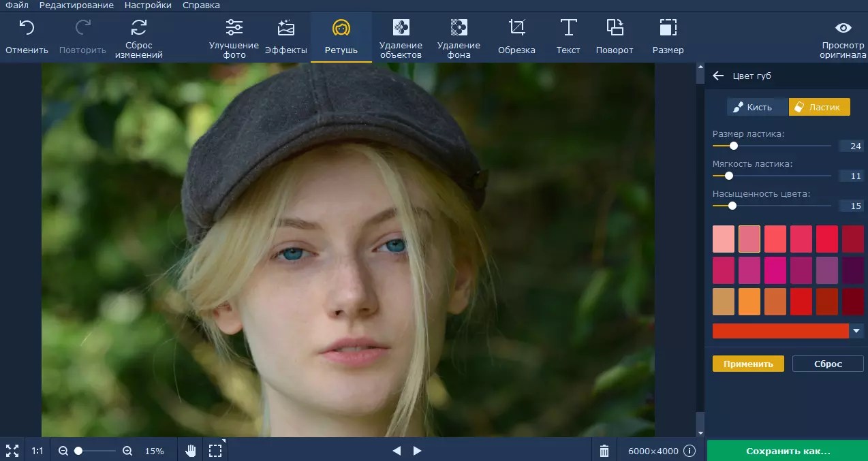
Task: Go back from Цвет губ panel
Action: (x=717, y=76)
